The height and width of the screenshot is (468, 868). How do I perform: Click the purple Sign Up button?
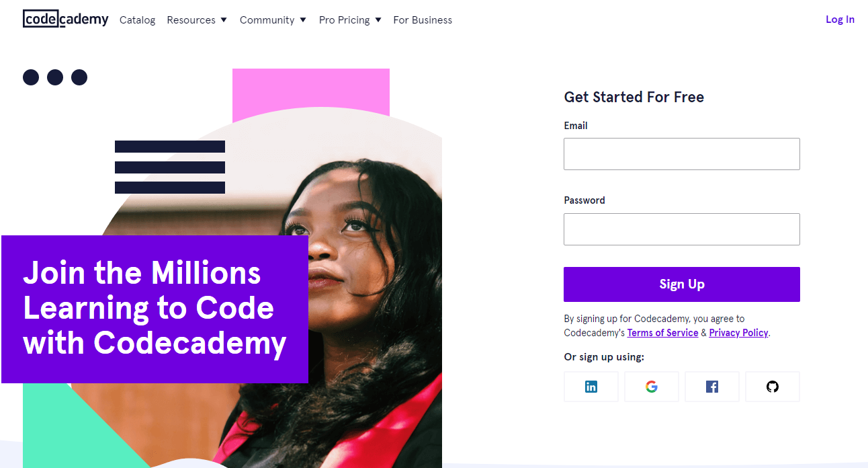[682, 284]
